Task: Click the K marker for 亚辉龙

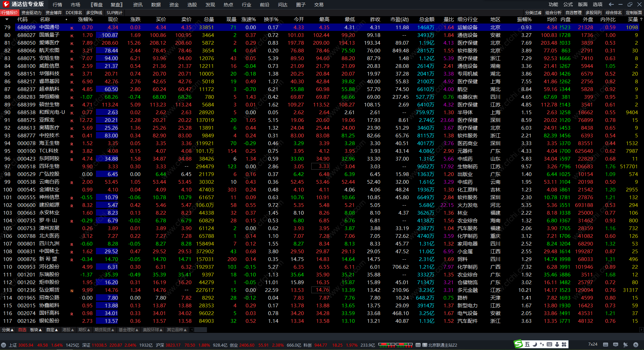Action: (x=72, y=121)
